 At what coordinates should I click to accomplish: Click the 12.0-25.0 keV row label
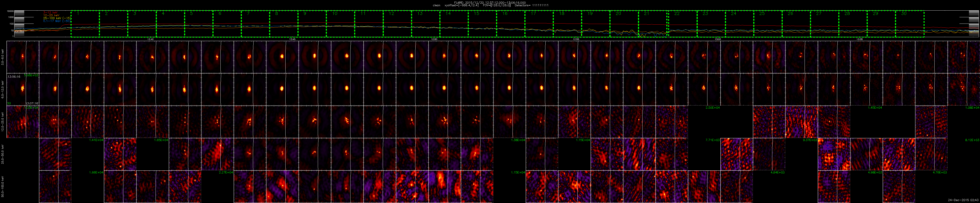tap(3, 122)
